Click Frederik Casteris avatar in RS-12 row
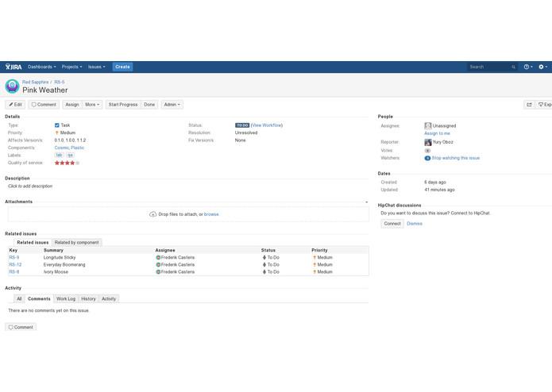 coord(158,264)
